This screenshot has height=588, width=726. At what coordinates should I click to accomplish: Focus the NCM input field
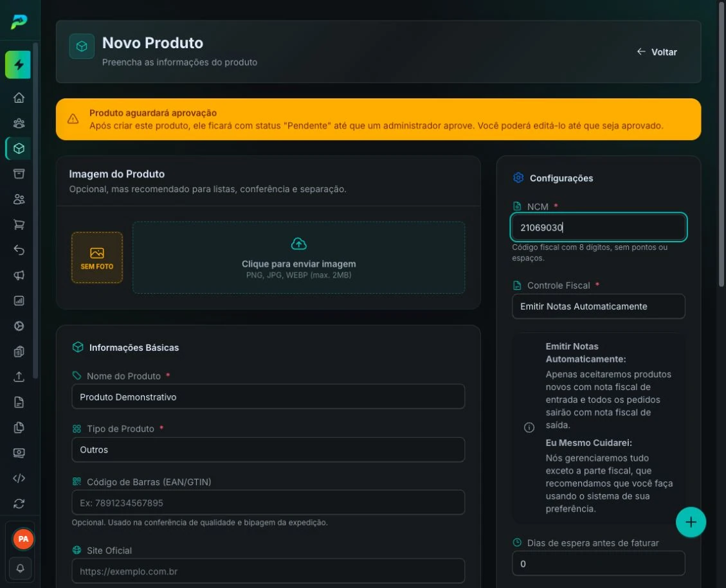click(x=598, y=227)
